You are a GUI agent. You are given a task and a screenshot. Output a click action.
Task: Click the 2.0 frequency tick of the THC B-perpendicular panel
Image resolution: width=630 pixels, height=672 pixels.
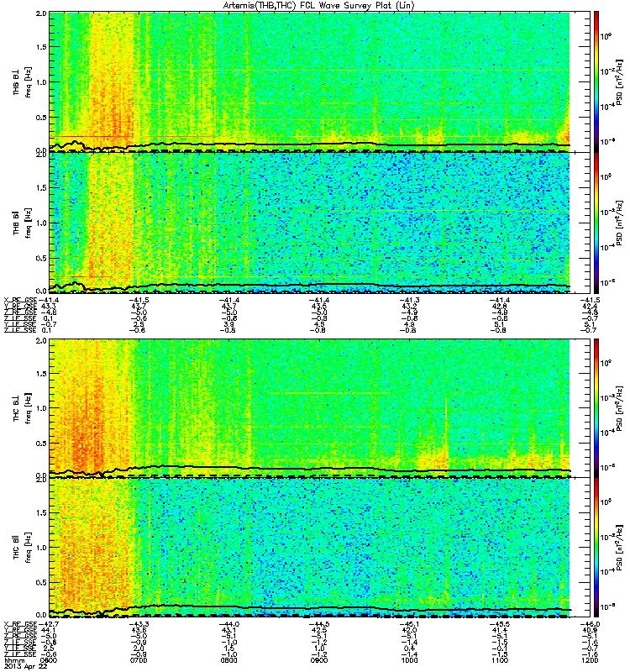[x=41, y=341]
